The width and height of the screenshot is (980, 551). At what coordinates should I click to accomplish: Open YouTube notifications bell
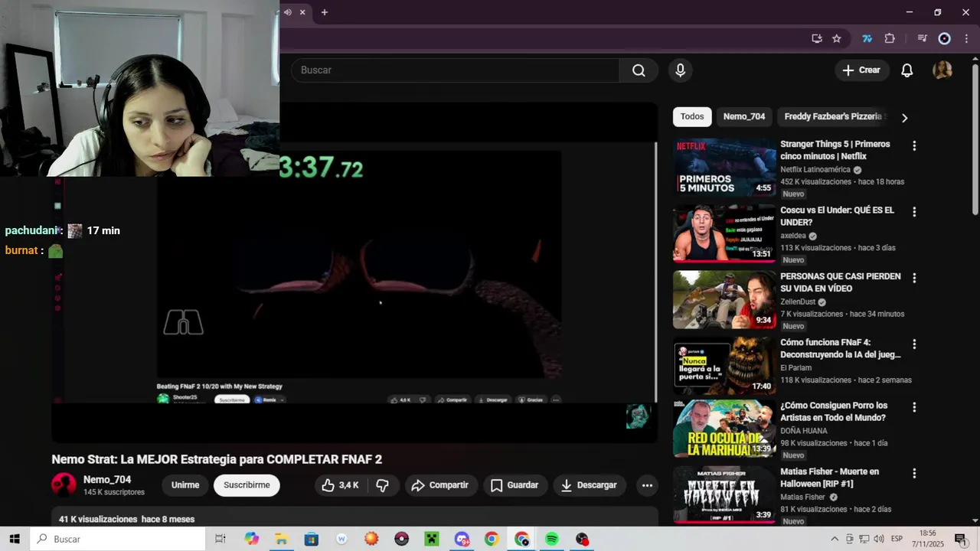pos(906,70)
